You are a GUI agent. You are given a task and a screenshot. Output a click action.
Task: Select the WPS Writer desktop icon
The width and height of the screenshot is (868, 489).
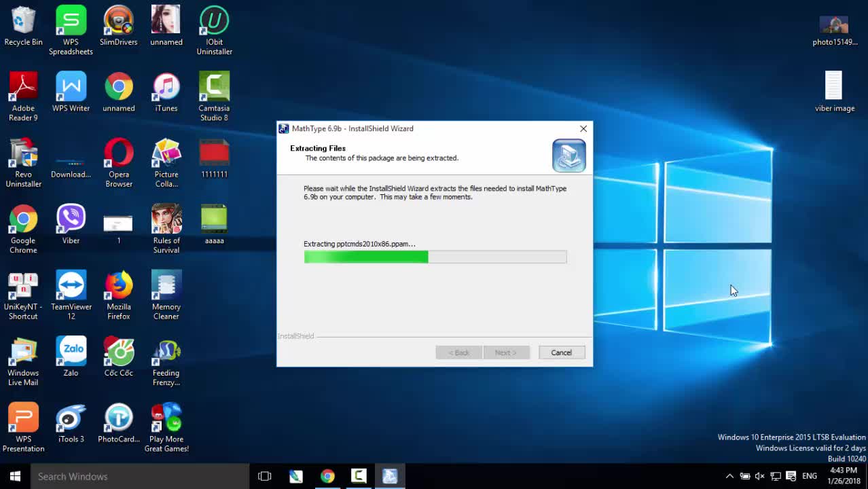tap(71, 92)
